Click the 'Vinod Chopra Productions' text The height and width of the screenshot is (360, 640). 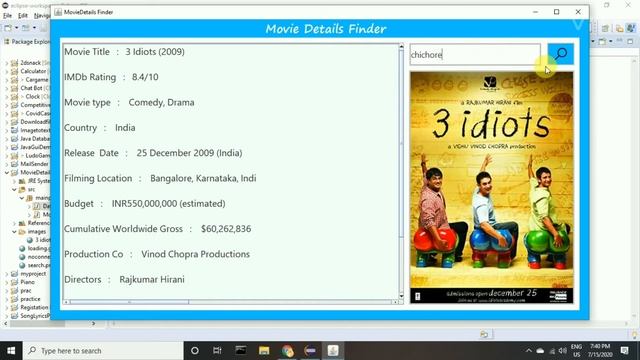(196, 254)
